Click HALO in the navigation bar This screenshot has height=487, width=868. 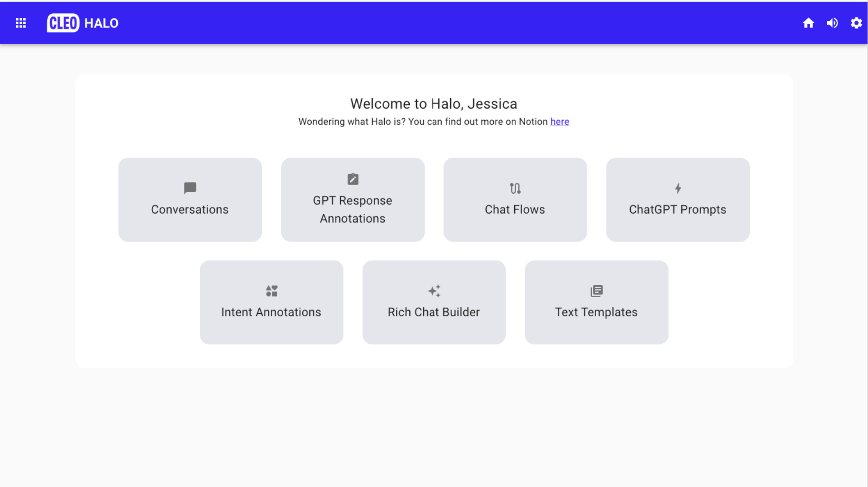click(x=101, y=23)
